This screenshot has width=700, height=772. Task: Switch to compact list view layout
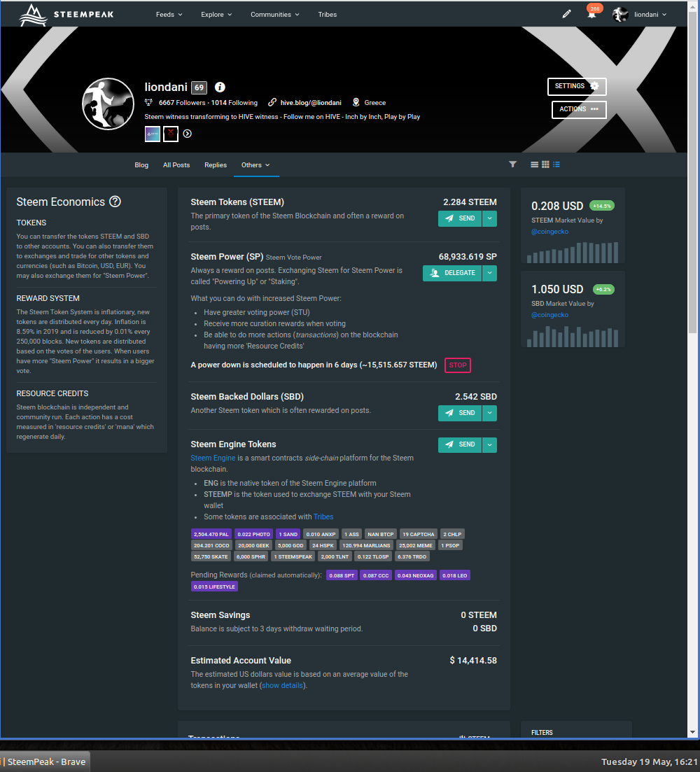pos(556,164)
